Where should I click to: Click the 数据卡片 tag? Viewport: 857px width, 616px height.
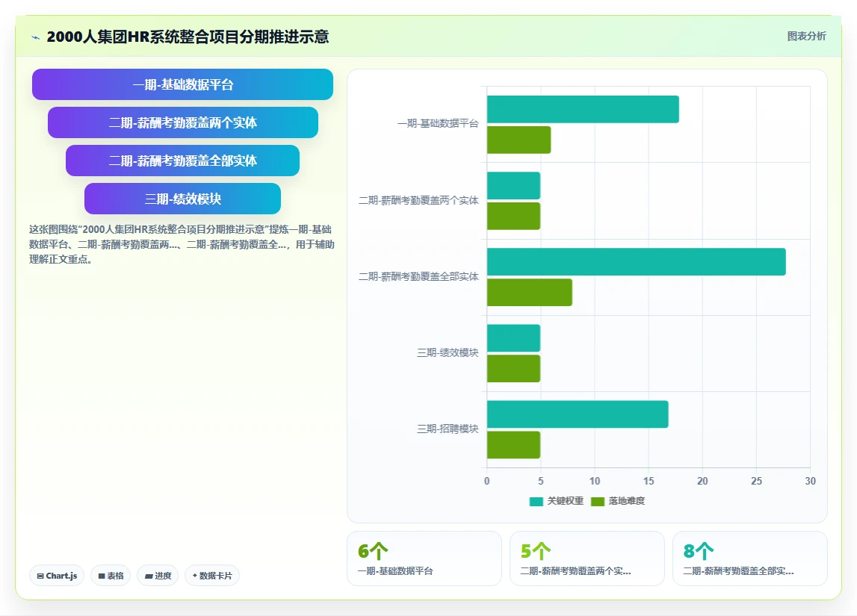212,576
